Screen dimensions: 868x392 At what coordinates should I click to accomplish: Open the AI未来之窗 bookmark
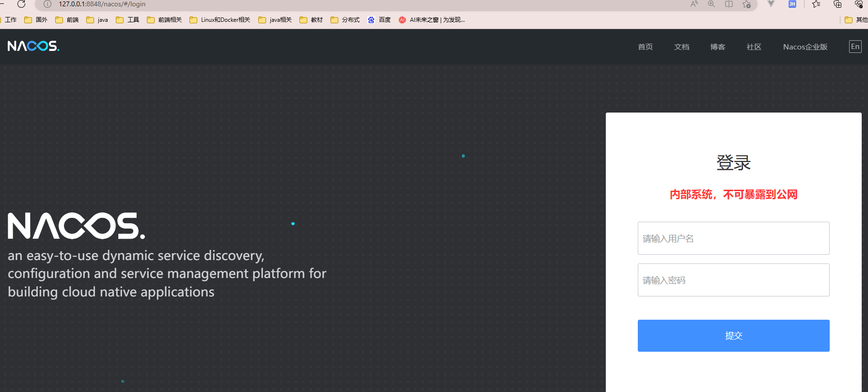[432, 20]
